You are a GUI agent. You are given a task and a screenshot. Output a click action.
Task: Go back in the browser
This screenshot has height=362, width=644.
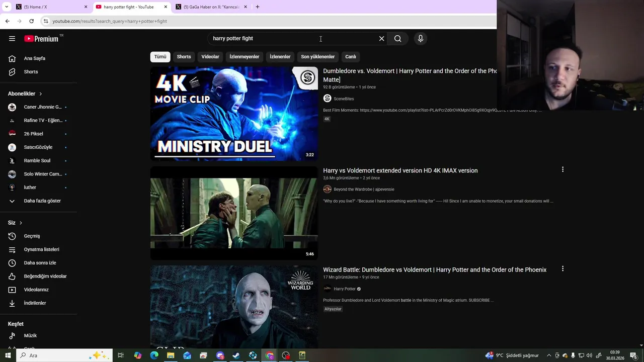(x=7, y=21)
